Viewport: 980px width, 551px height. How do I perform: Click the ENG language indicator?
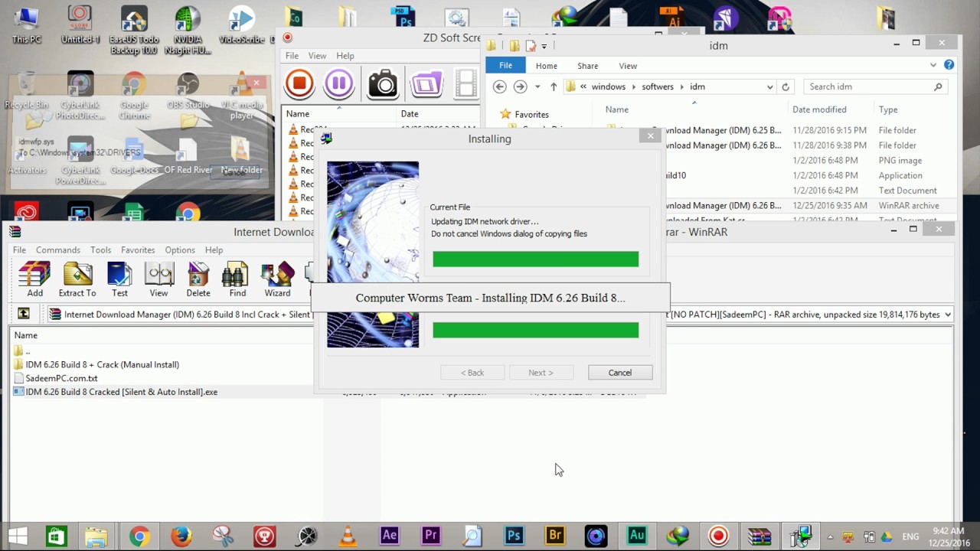point(910,536)
